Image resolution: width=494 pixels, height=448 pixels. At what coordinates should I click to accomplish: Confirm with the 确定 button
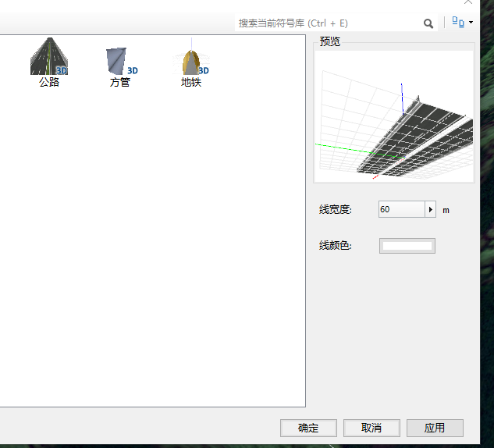click(308, 428)
